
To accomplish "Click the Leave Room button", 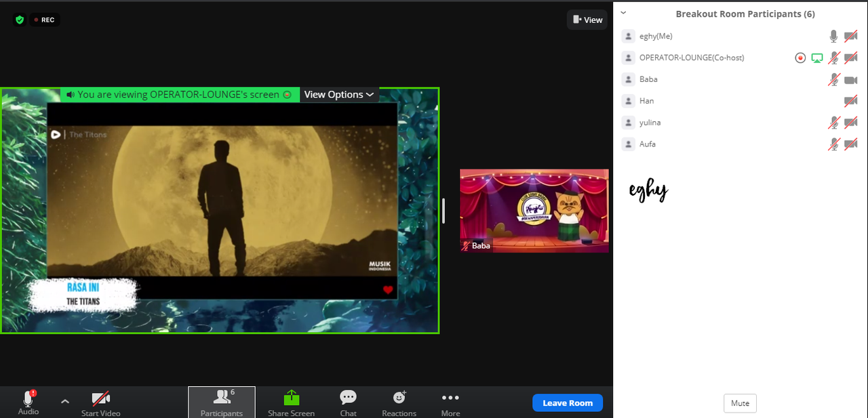I will [568, 403].
